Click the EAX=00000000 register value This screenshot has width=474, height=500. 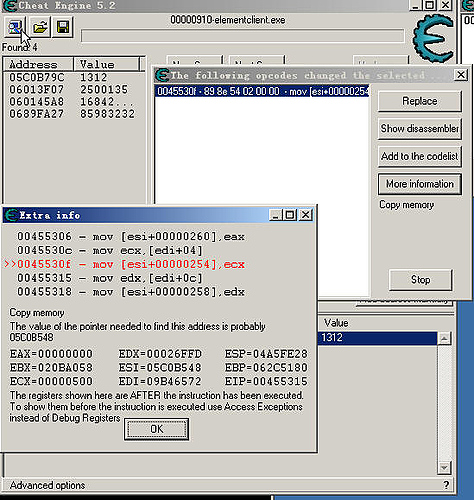pyautogui.click(x=51, y=354)
